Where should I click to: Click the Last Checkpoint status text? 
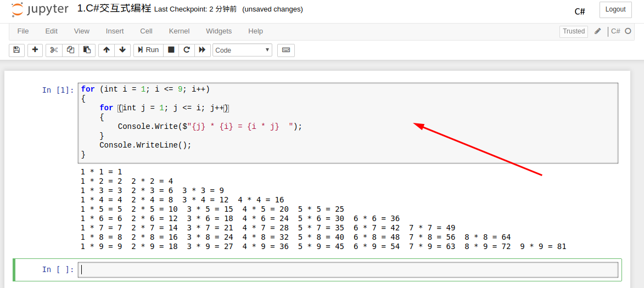click(195, 9)
